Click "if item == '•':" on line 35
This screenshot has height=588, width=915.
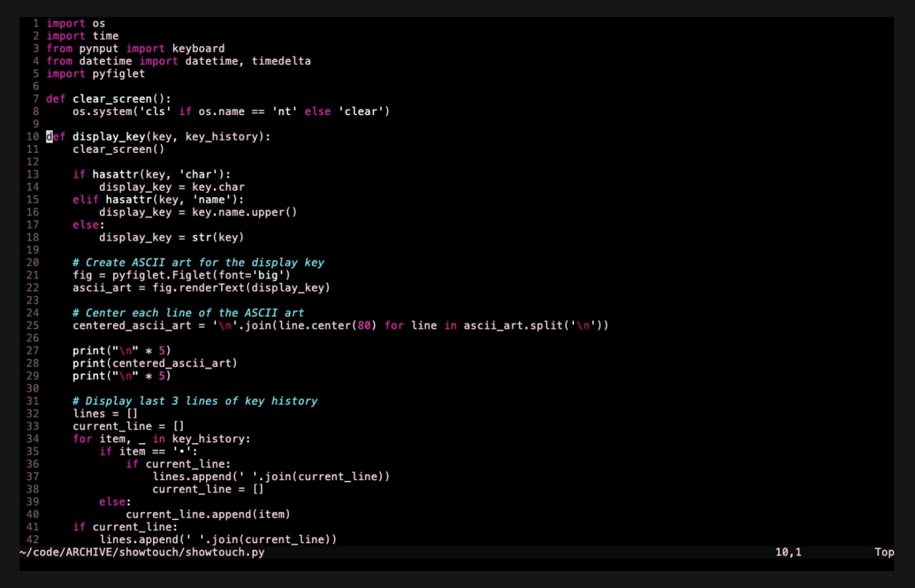[148, 452]
